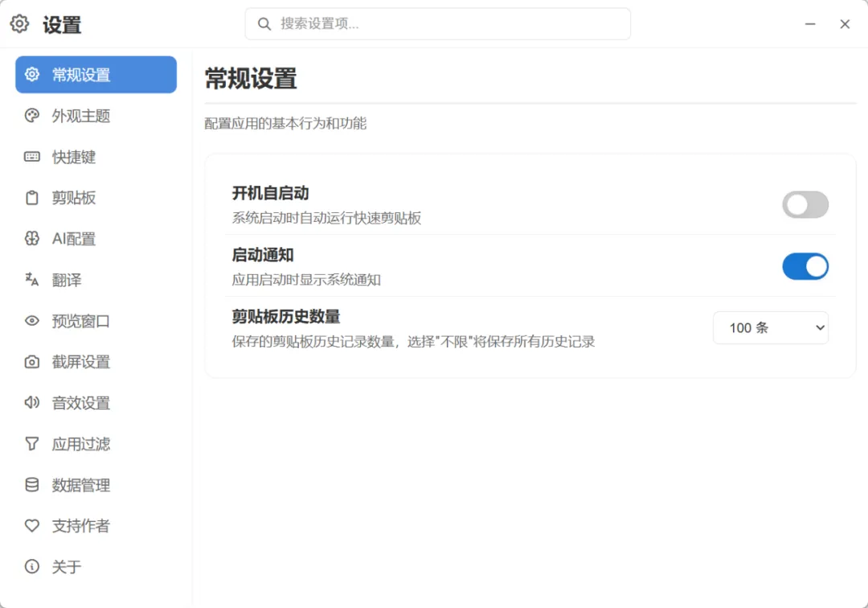This screenshot has height=608, width=868.
Task: Enable the 开机自启动 toggle switch
Action: [x=805, y=205]
